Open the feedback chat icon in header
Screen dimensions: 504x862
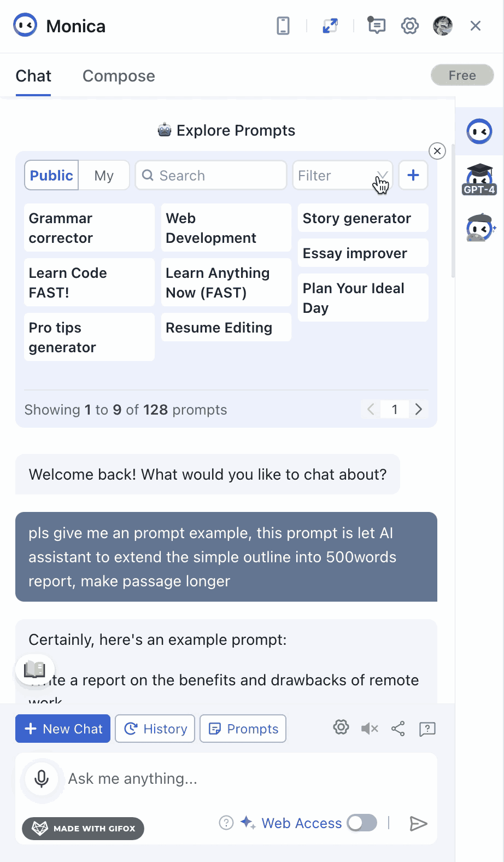377,26
